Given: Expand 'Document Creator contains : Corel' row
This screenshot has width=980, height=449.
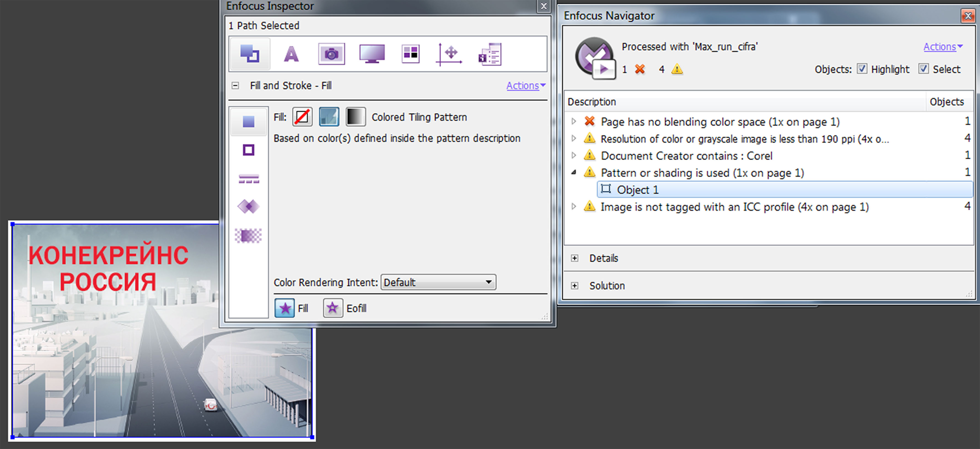Looking at the screenshot, I should (x=574, y=155).
